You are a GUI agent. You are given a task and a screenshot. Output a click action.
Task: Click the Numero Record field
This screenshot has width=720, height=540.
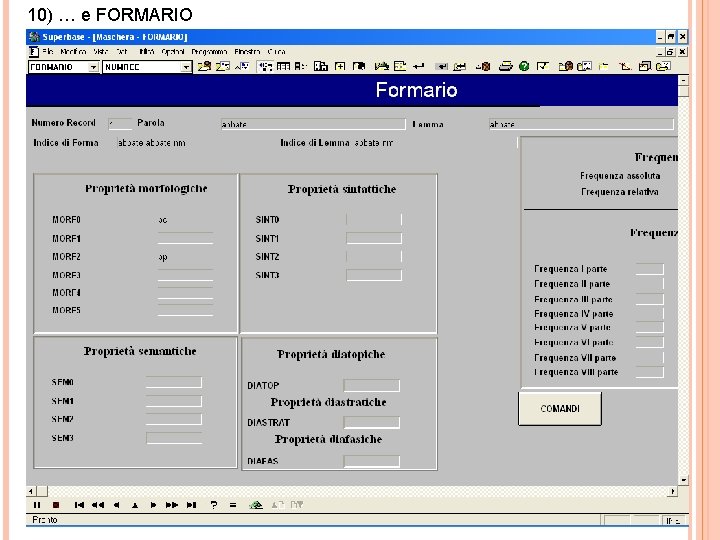[x=120, y=123]
